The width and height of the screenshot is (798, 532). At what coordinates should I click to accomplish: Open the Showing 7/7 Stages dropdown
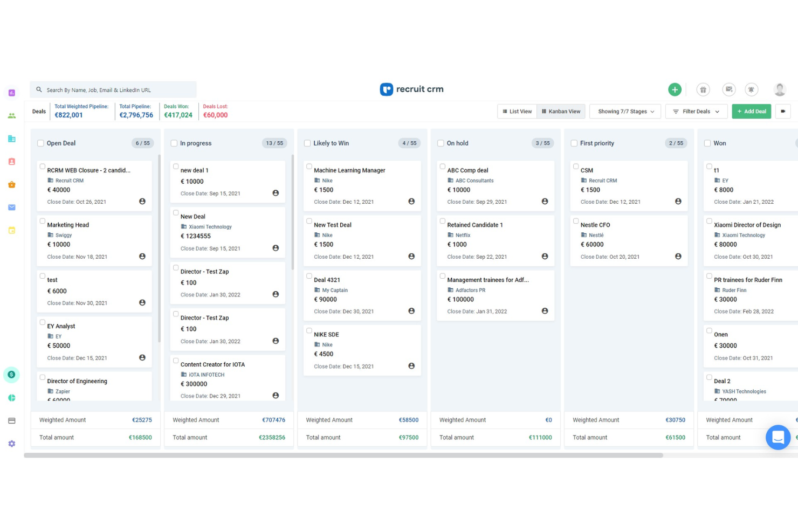625,112
